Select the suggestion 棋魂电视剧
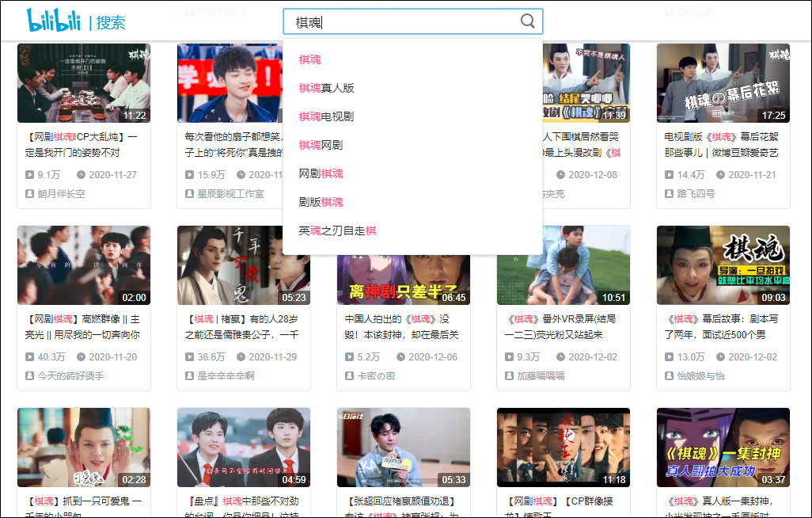The height and width of the screenshot is (518, 812). [x=326, y=116]
